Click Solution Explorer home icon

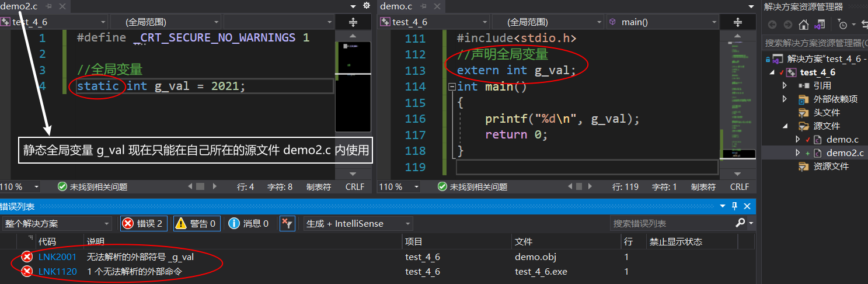point(803,25)
